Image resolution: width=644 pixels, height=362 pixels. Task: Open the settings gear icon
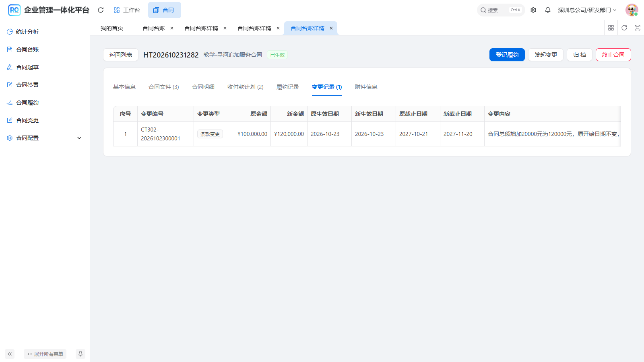coord(533,10)
